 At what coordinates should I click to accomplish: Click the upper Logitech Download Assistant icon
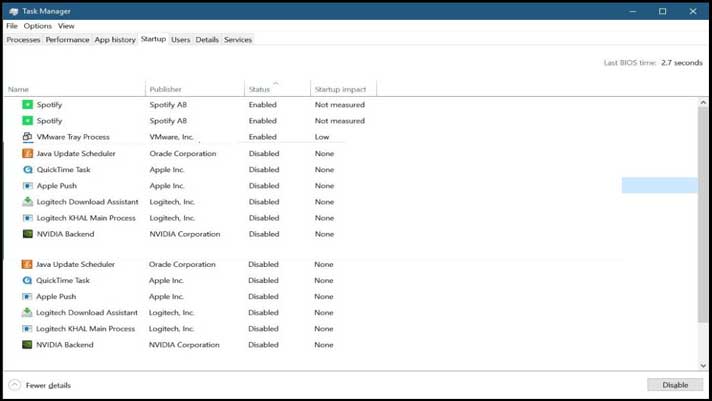pos(27,202)
